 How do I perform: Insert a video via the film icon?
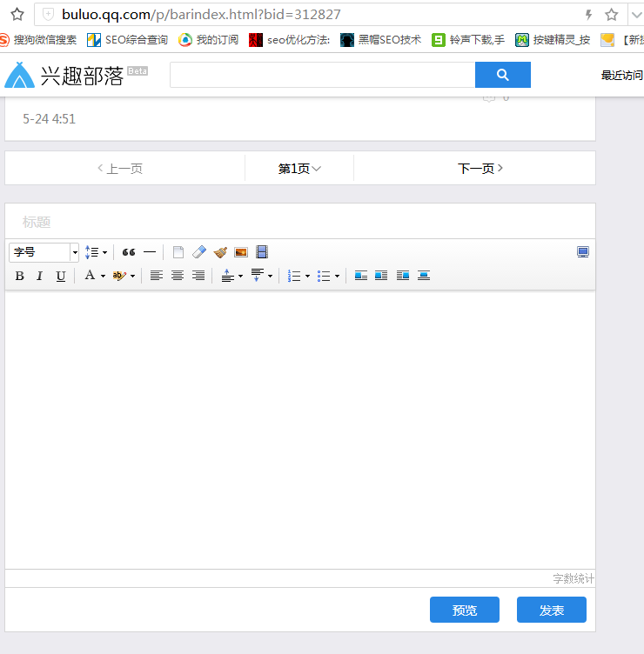262,252
